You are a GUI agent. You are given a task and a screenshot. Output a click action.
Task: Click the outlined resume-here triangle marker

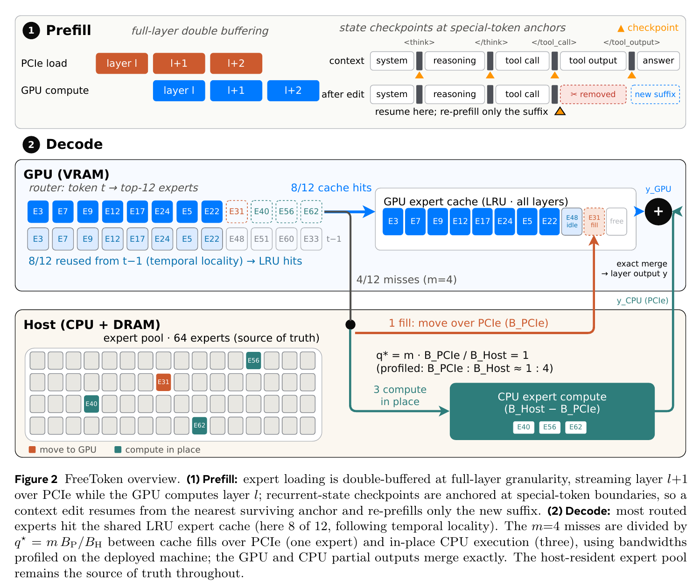point(560,112)
